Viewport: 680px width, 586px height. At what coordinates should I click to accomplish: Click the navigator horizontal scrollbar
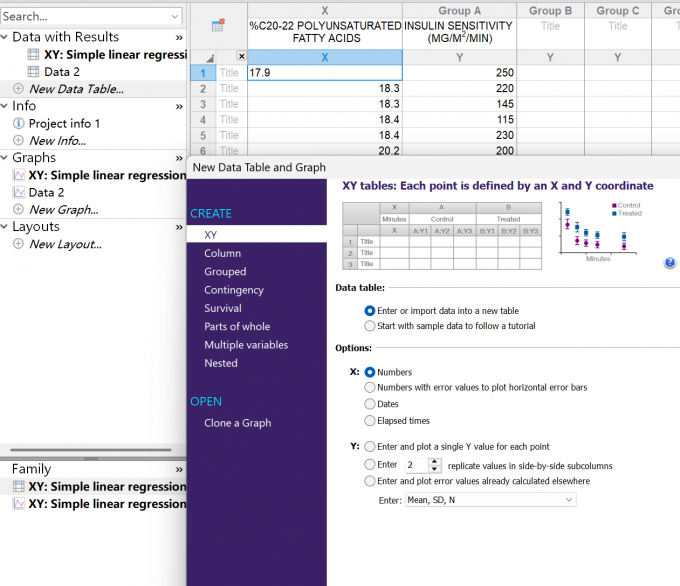[x=91, y=450]
